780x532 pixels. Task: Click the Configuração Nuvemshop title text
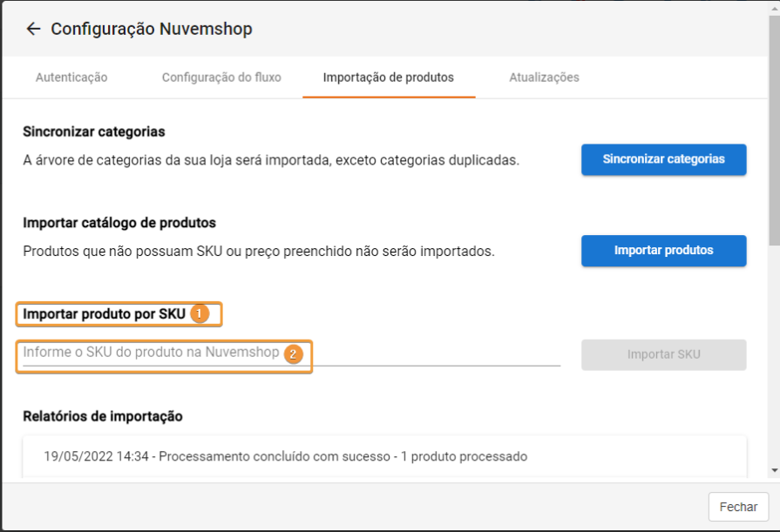152,29
